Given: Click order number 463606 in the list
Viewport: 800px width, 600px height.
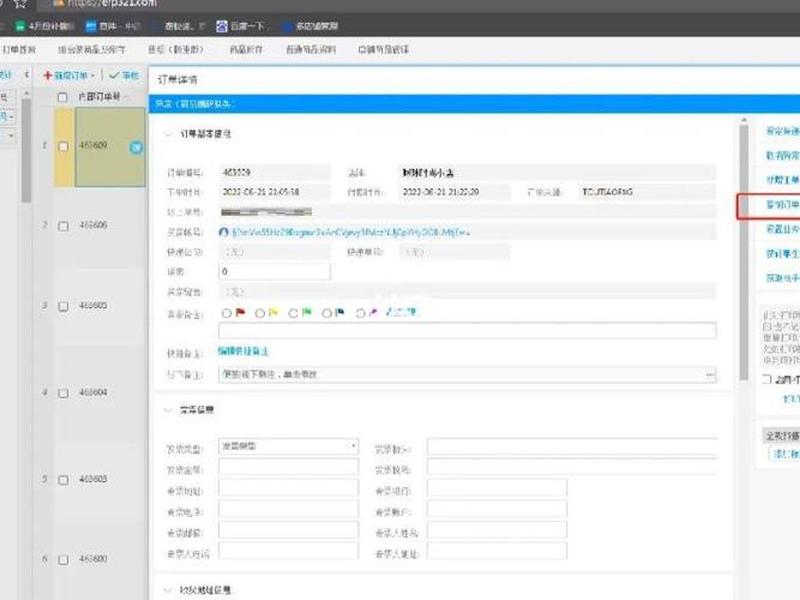Looking at the screenshot, I should tap(93, 225).
